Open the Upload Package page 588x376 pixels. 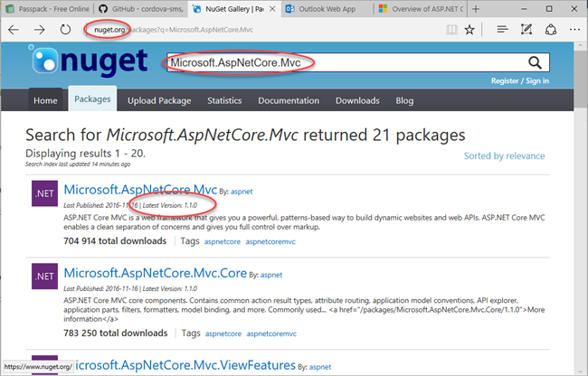[x=159, y=100]
